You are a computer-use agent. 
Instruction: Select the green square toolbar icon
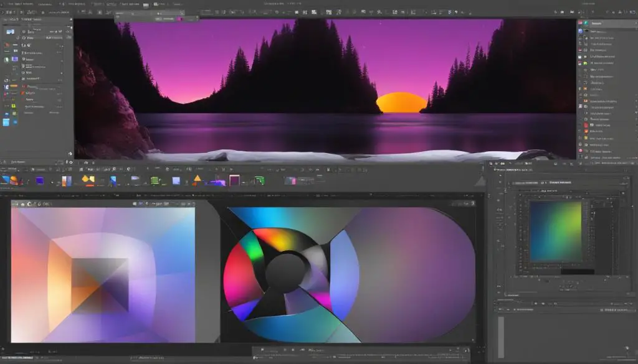click(x=155, y=180)
